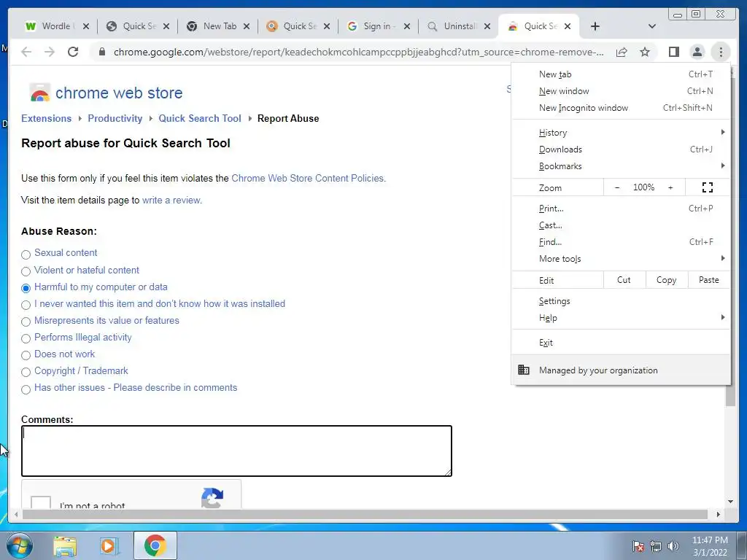Click the Copy button in Edit row

click(667, 280)
